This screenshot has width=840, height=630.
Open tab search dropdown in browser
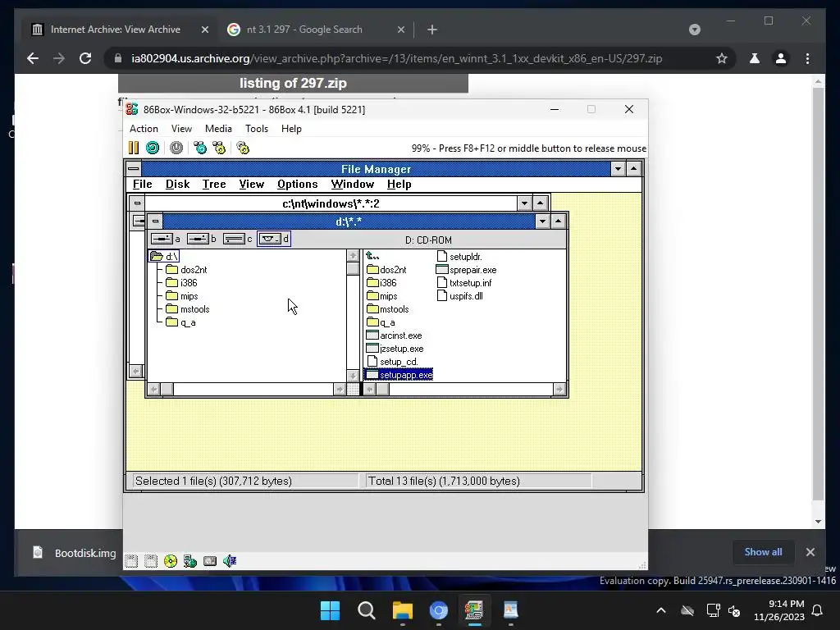(694, 30)
